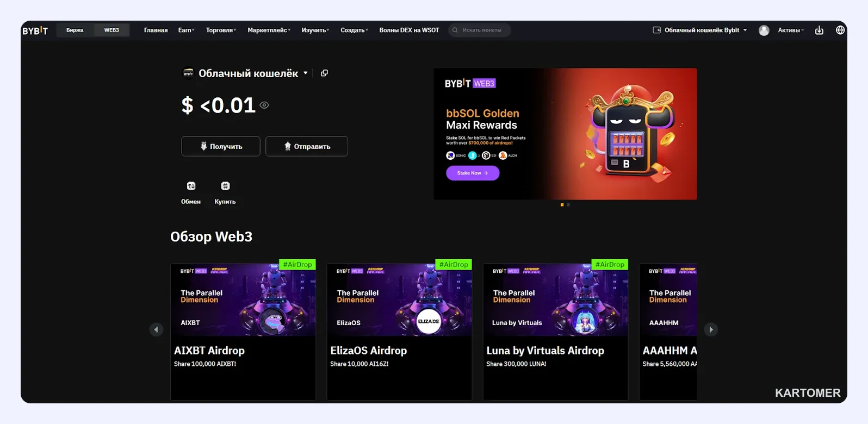Click Bybit avatar beside Облачный кошелёк title

(x=188, y=73)
